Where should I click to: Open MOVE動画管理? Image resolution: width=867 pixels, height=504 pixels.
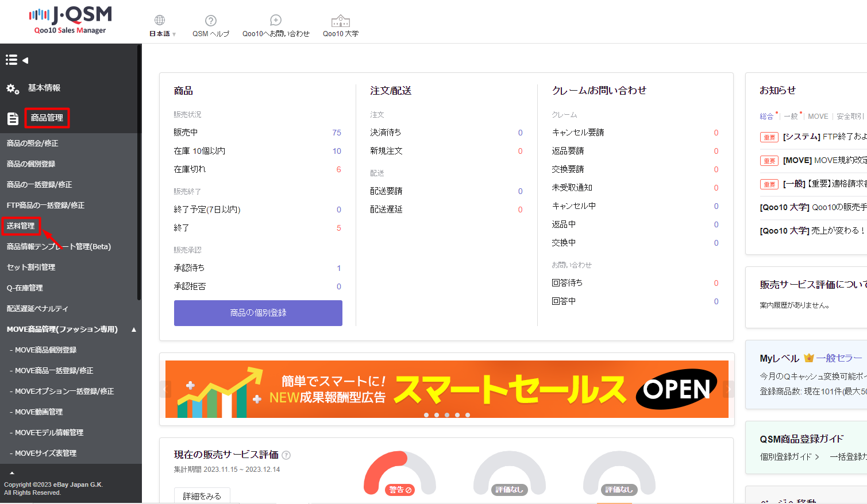(x=38, y=412)
